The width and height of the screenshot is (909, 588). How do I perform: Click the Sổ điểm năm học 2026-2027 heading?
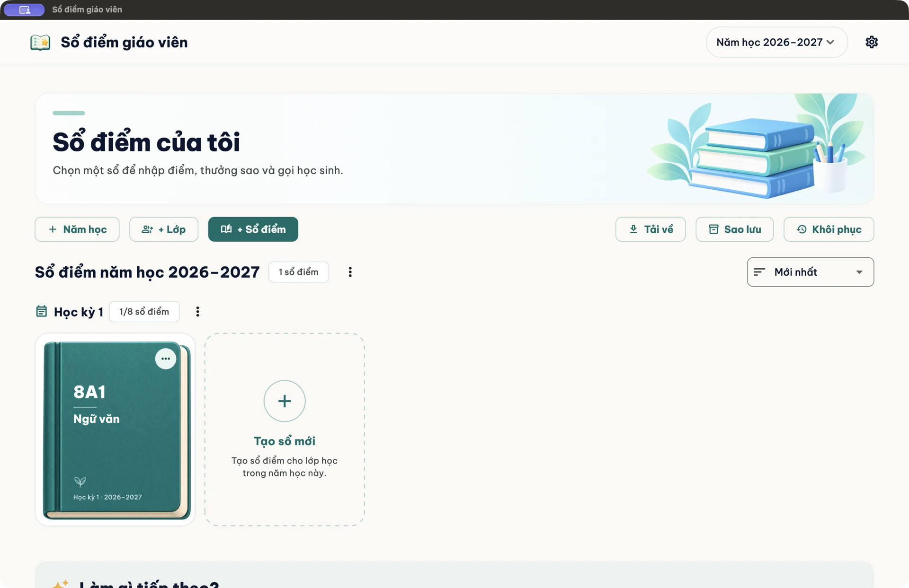coord(147,272)
